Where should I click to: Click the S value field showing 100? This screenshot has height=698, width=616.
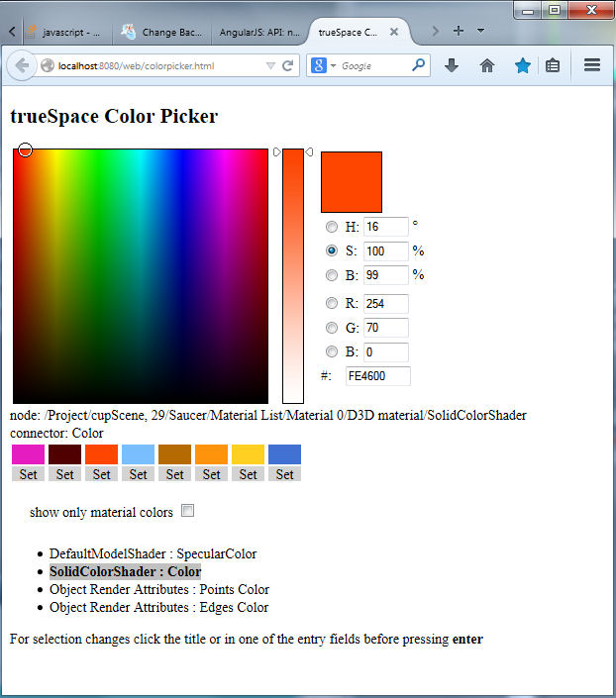pyautogui.click(x=385, y=251)
